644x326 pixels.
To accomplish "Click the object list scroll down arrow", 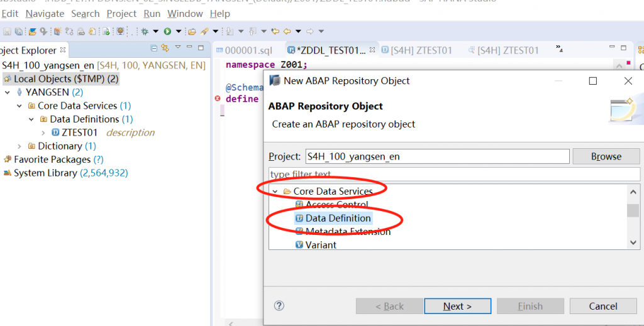I will [x=633, y=242].
